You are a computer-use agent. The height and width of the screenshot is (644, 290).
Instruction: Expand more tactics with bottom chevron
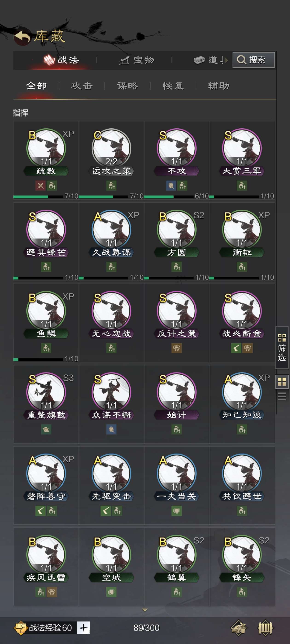(x=145, y=610)
